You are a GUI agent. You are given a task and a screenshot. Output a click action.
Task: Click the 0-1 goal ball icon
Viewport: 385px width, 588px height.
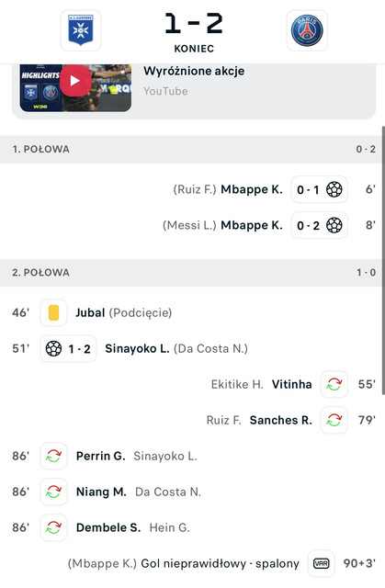(334, 189)
